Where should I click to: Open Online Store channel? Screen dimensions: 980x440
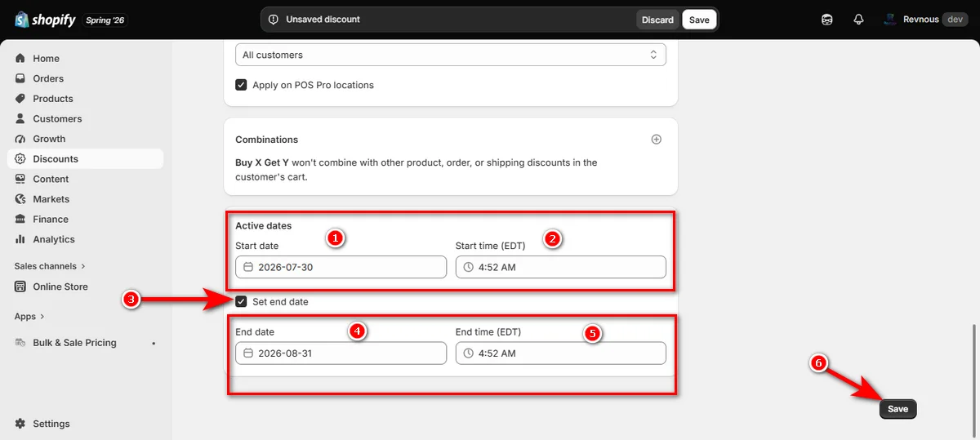pyautogui.click(x=86, y=287)
